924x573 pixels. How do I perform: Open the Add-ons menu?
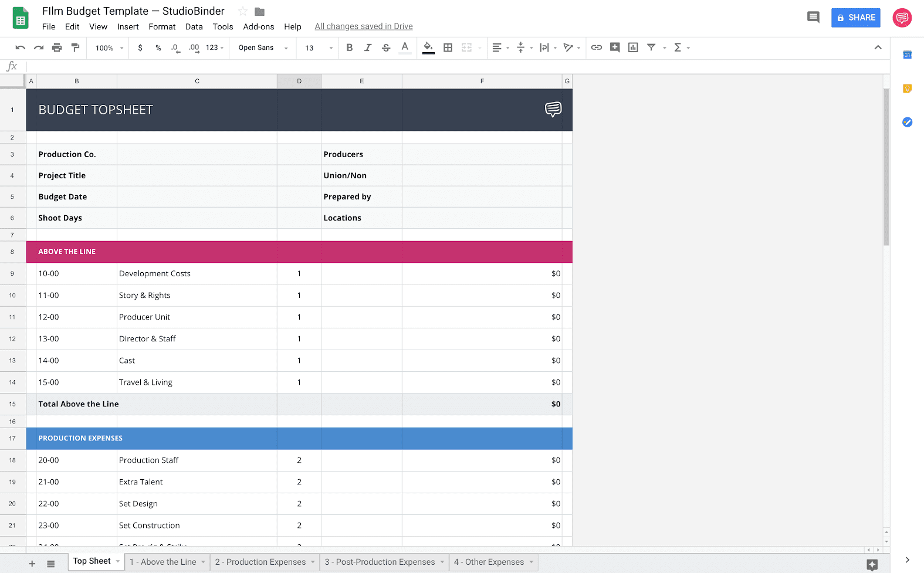259,26
